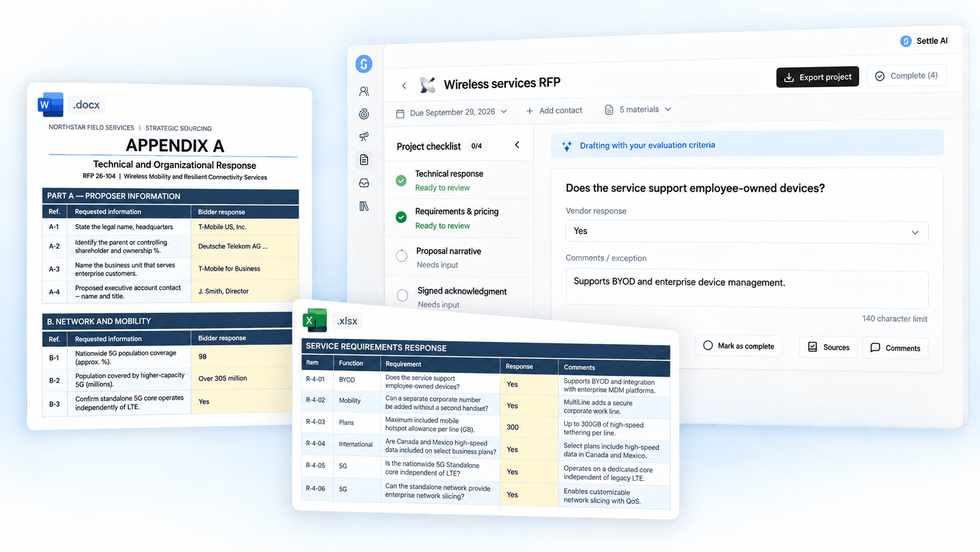This screenshot has width=980, height=552.
Task: Open the megaphone announcements sidebar icon
Action: click(x=364, y=137)
